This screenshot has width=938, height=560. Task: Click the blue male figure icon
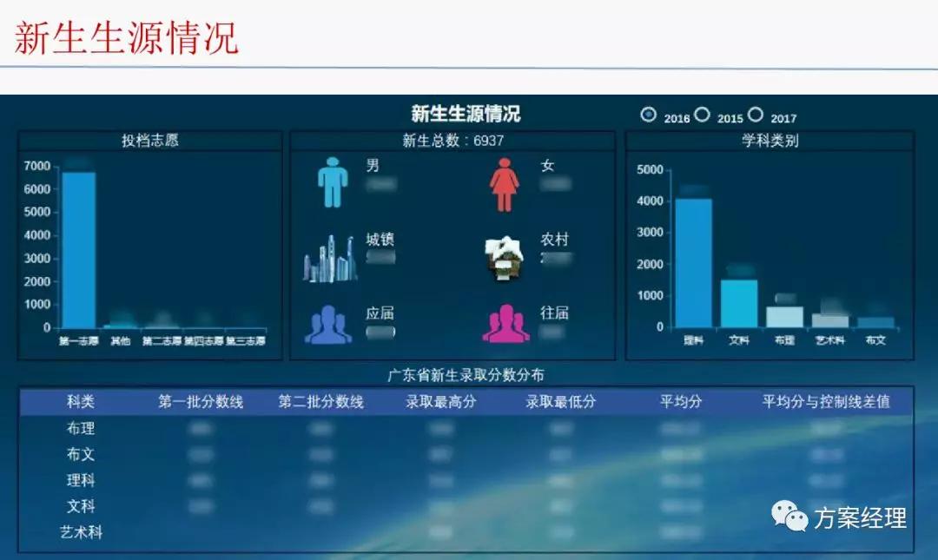click(333, 182)
